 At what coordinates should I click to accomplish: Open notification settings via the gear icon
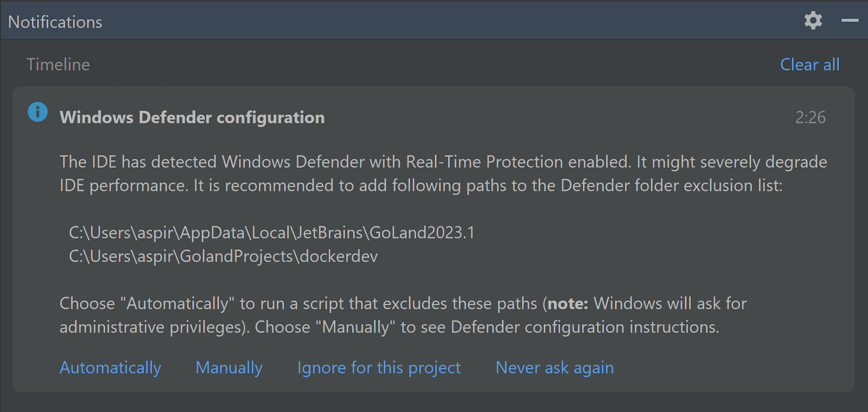813,21
